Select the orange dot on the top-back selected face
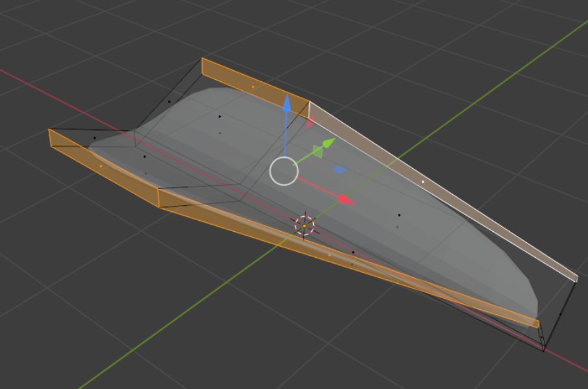The width and height of the screenshot is (588, 389). [x=253, y=87]
